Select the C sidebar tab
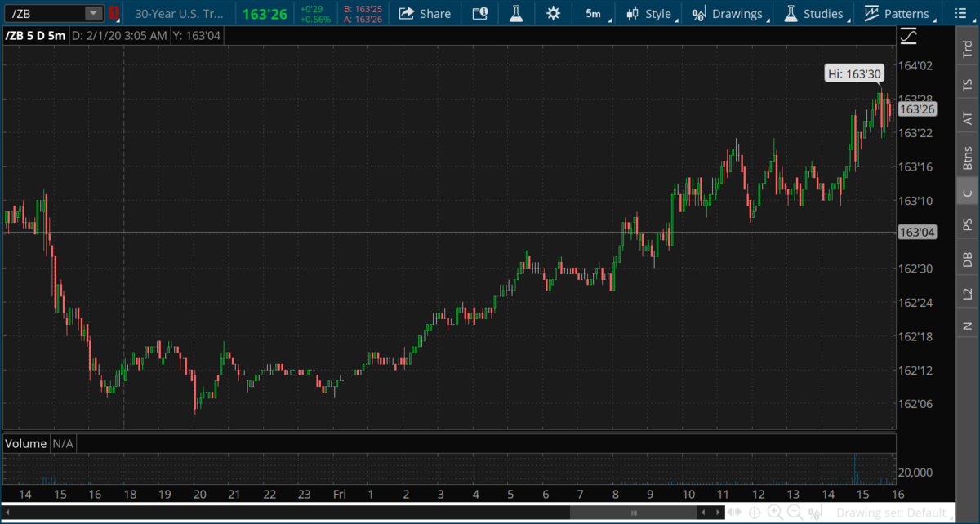This screenshot has height=524, width=980. (x=967, y=193)
